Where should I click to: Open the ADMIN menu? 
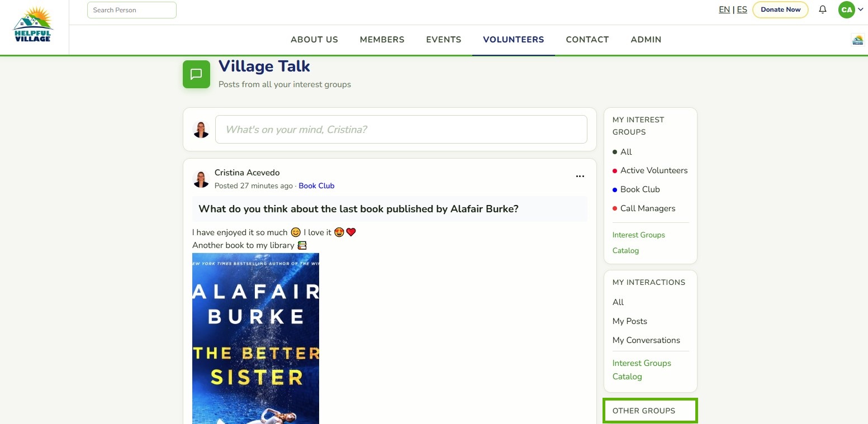pyautogui.click(x=646, y=40)
